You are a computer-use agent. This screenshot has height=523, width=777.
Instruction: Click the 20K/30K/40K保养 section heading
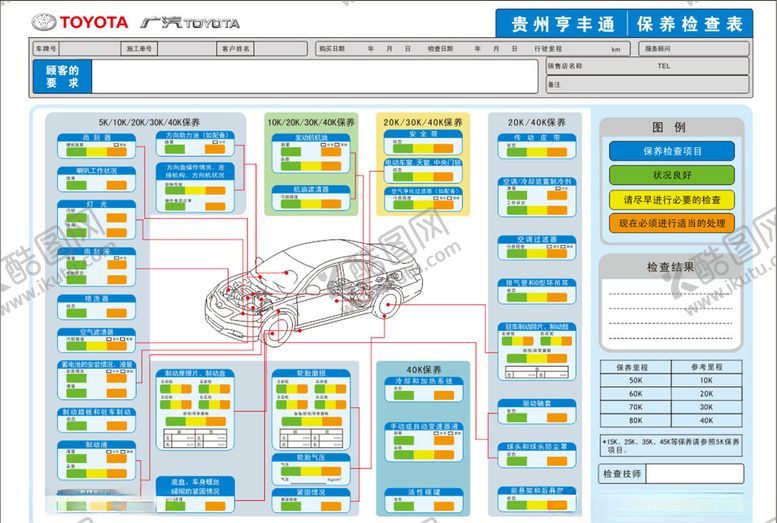point(423,122)
